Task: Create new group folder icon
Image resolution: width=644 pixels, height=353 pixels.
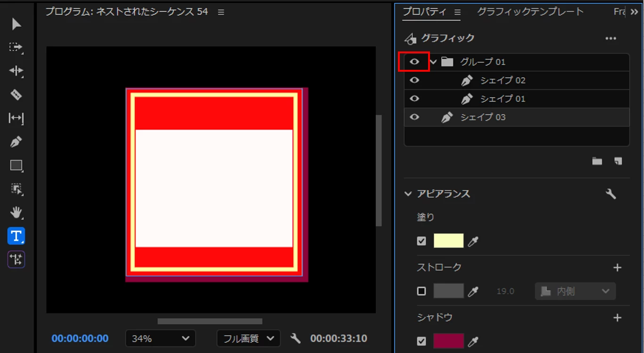Action: click(597, 161)
